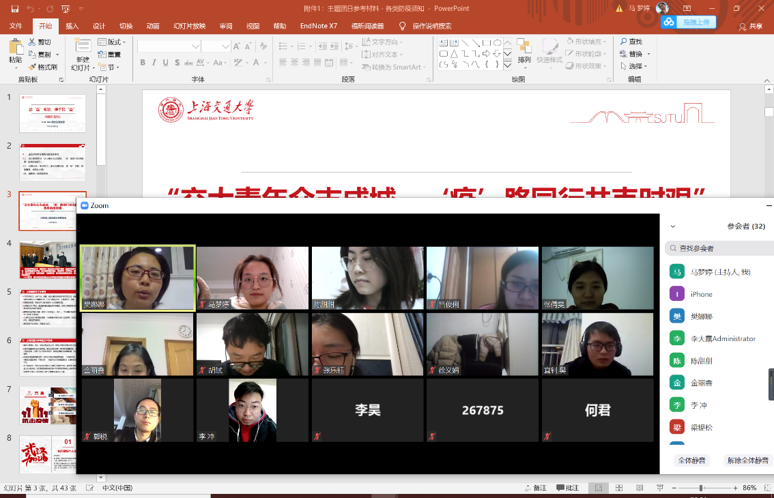Open the Select (选择) dropdown in editing group
774x498 pixels.
634,66
